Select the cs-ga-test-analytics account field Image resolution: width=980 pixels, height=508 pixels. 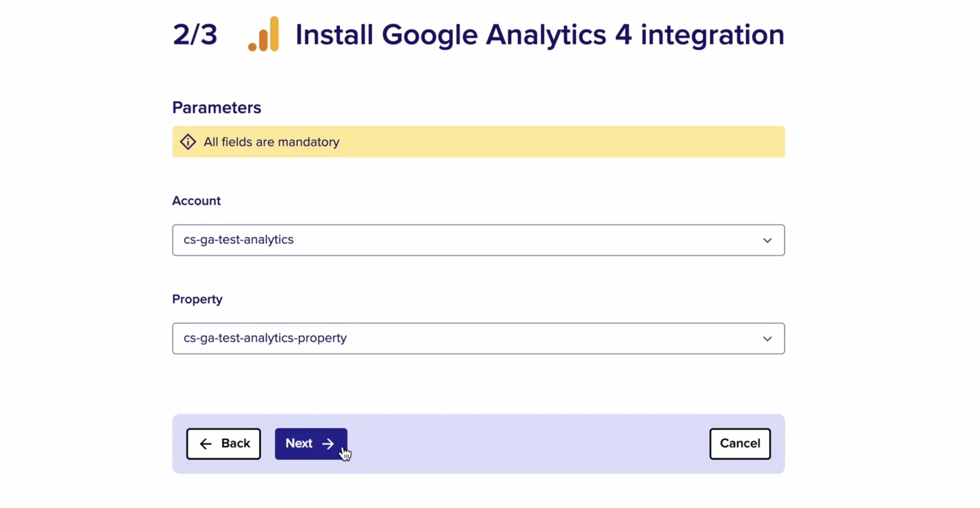(x=478, y=240)
